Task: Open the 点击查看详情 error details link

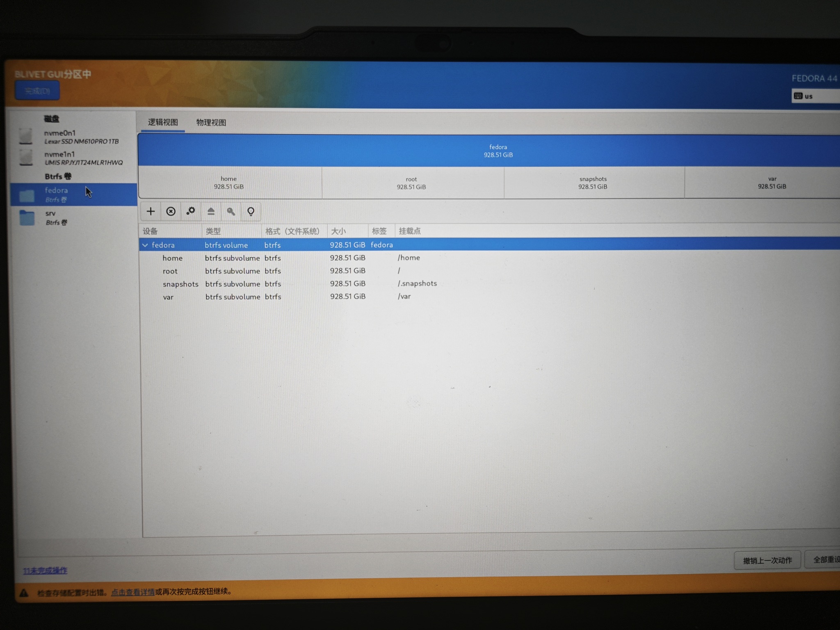Action: point(133,592)
